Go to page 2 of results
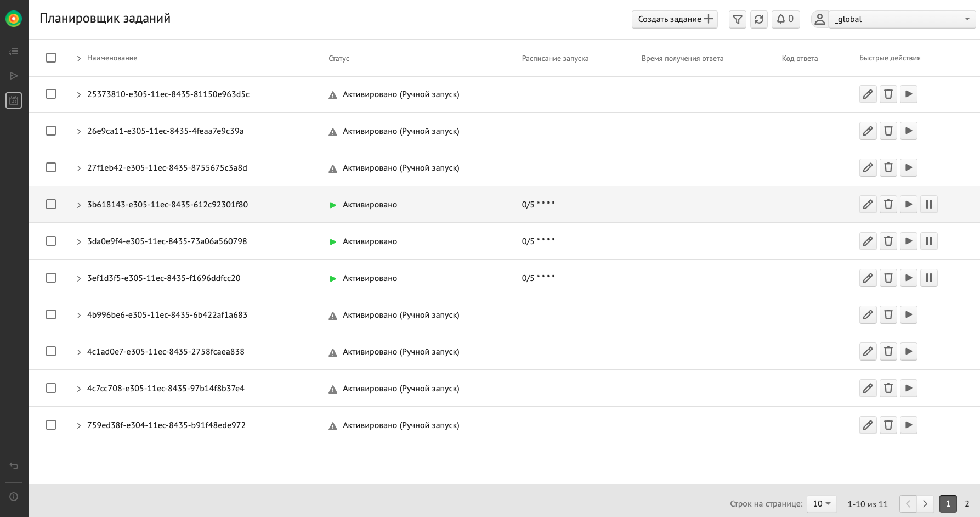980x517 pixels. click(967, 504)
